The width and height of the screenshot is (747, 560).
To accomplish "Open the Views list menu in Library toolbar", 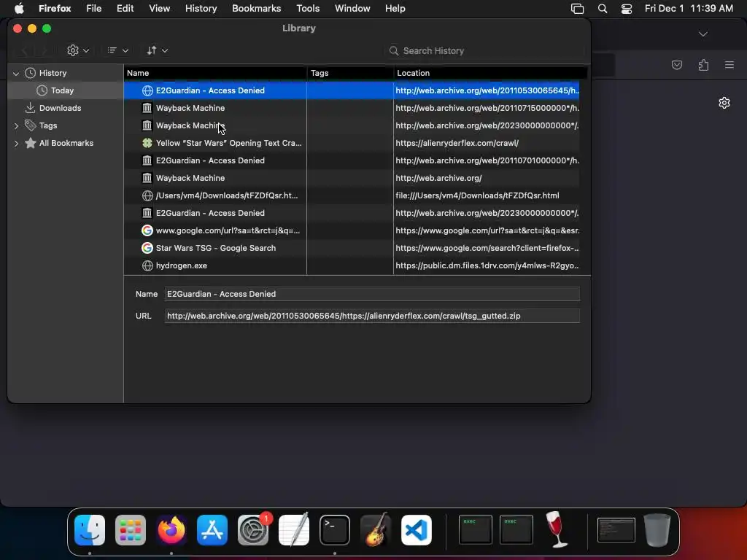I will point(117,50).
